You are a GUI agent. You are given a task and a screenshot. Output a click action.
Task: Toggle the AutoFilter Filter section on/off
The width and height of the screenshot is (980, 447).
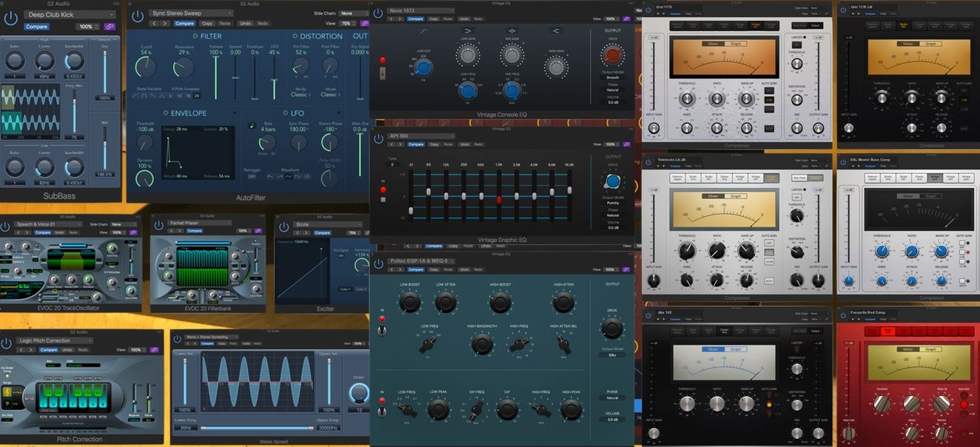[195, 36]
